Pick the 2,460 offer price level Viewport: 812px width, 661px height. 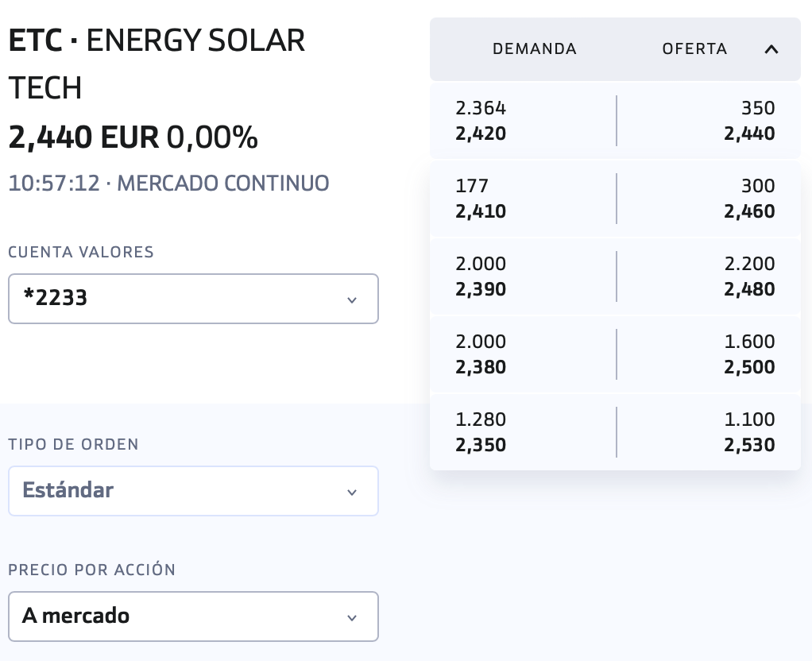pyautogui.click(x=749, y=211)
